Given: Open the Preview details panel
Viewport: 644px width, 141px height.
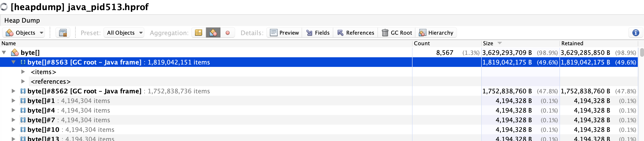Looking at the screenshot, I should (x=284, y=32).
